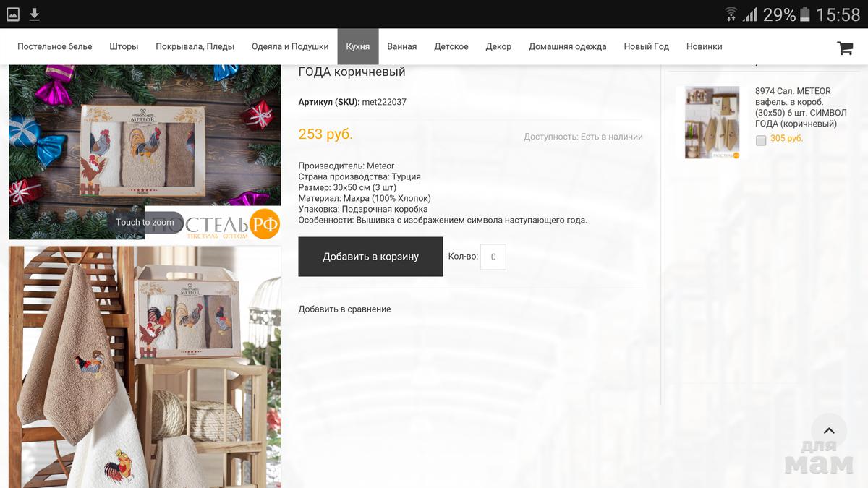Image resolution: width=868 pixels, height=488 pixels.
Task: Open the Ванная menu
Action: pos(401,46)
